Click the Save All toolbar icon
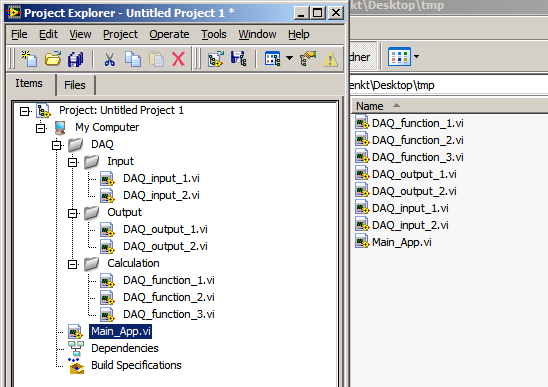The width and height of the screenshot is (548, 387). [x=75, y=59]
